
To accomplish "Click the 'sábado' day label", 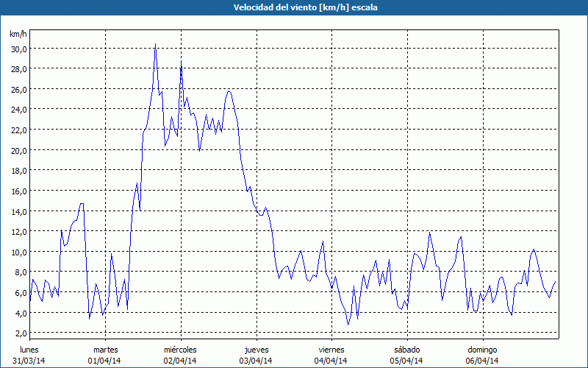I will click(x=406, y=350).
